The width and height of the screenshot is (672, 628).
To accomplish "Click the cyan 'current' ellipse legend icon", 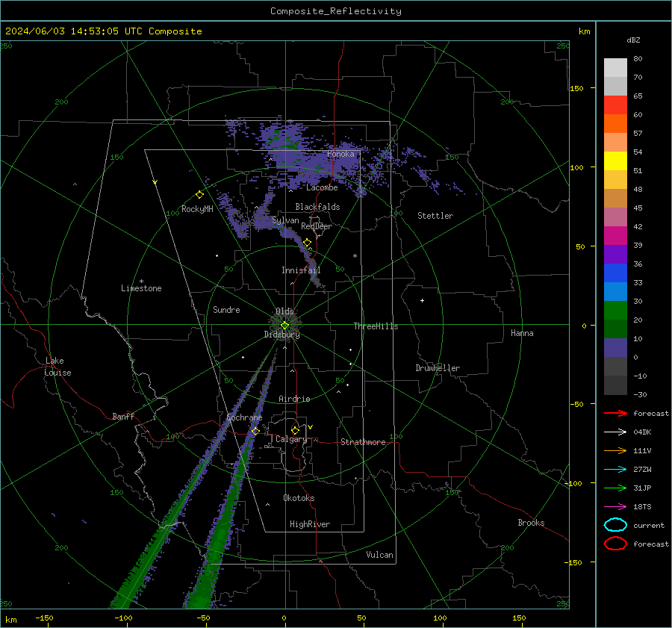I will point(615,525).
